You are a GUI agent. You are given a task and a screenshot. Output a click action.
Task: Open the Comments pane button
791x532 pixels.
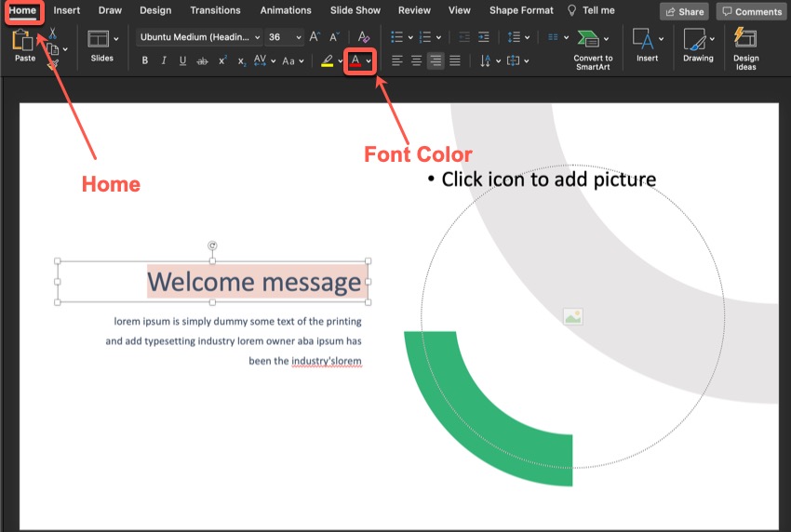751,12
